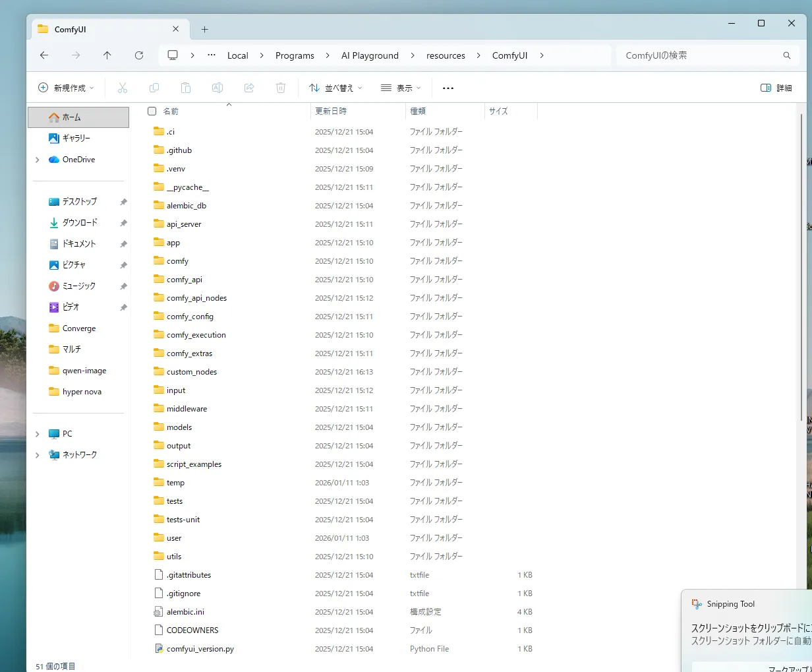
Task: Click the Rename icon in toolbar
Action: pyautogui.click(x=217, y=88)
